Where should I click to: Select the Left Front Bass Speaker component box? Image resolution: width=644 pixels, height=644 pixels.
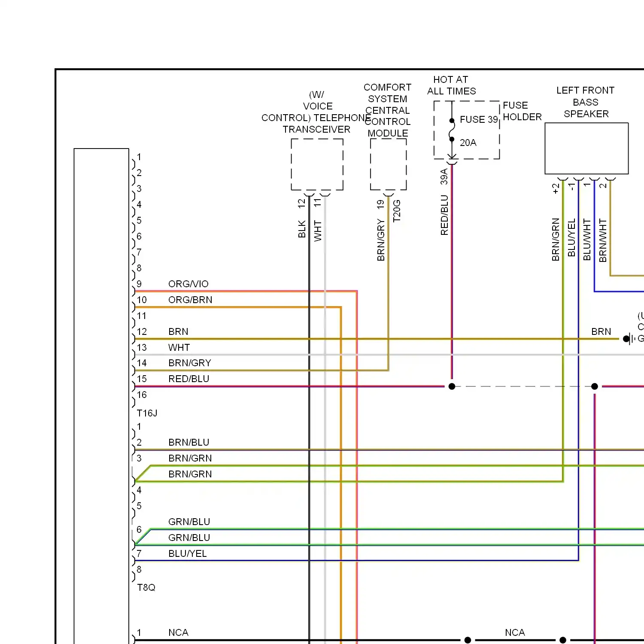(x=586, y=148)
